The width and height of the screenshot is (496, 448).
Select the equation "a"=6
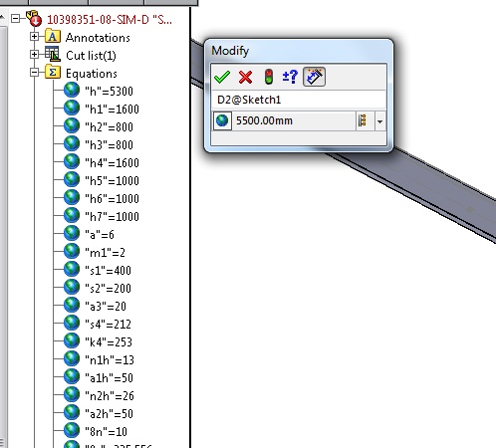[100, 235]
